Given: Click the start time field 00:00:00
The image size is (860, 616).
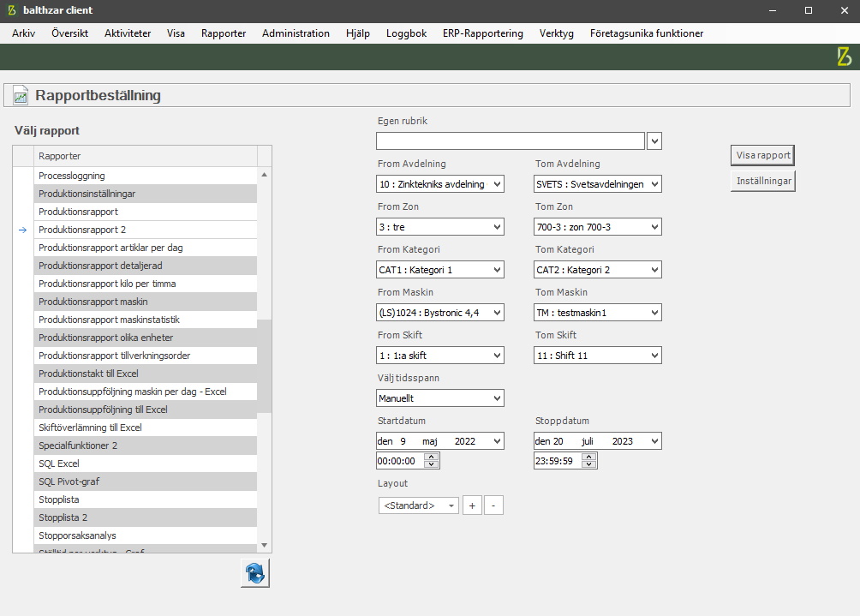Looking at the screenshot, I should pyautogui.click(x=400, y=461).
